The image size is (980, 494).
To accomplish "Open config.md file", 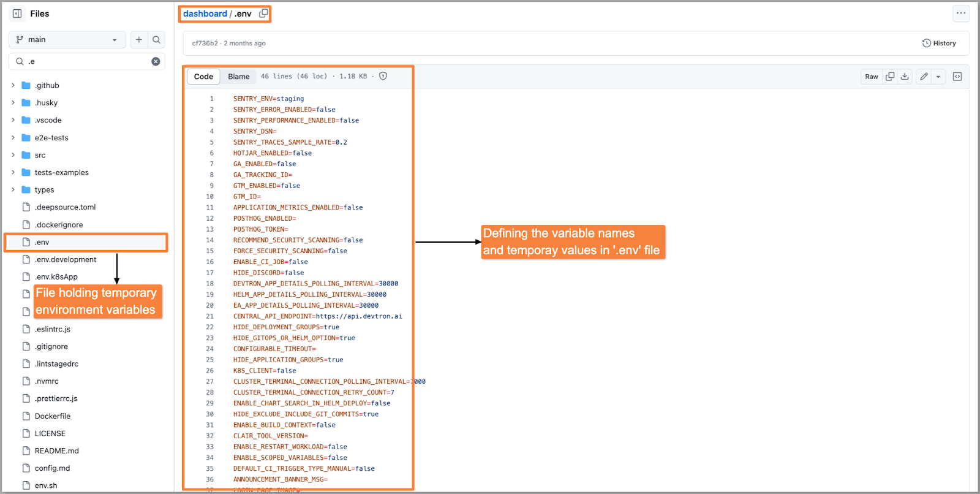I will (x=52, y=468).
